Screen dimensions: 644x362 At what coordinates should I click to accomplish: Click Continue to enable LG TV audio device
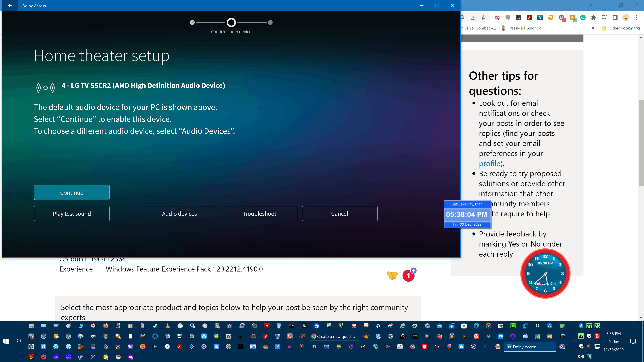72,192
